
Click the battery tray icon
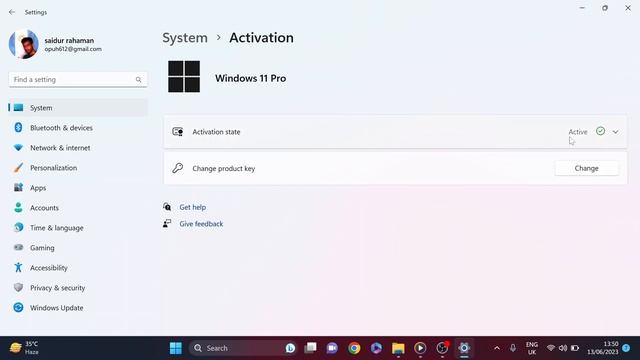pyautogui.click(x=575, y=348)
